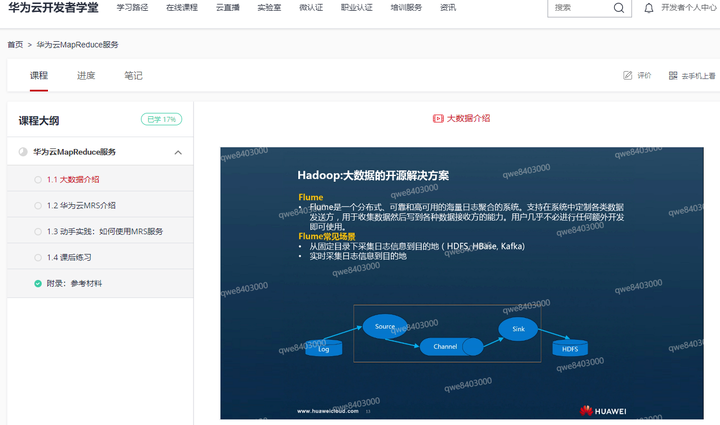
Task: Click 华为云开发者学堂 site title
Action: pos(53,7)
